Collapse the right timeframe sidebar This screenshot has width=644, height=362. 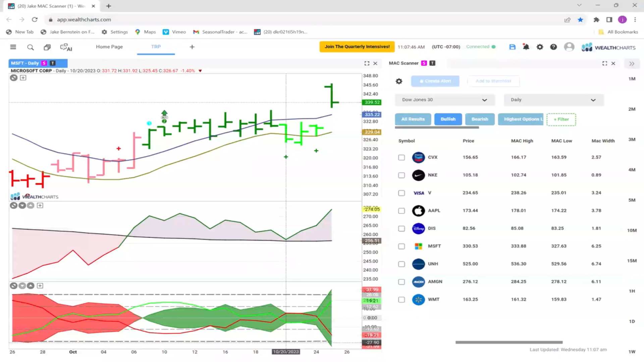[x=632, y=64]
